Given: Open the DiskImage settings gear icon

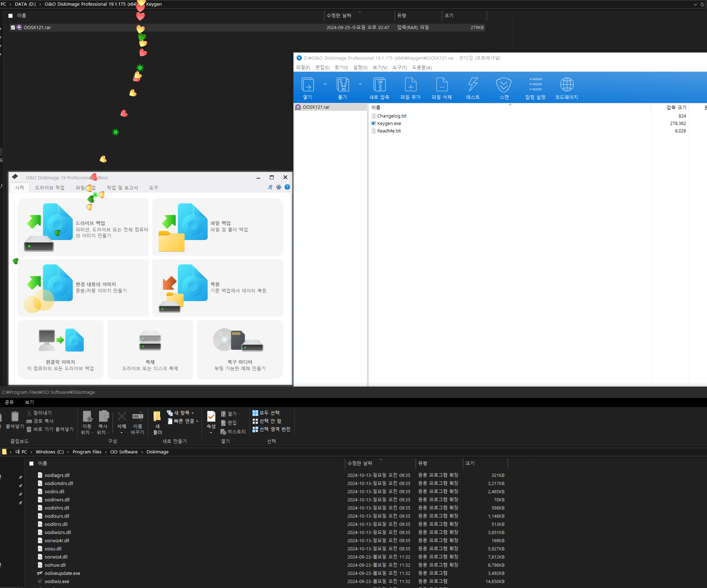Looking at the screenshot, I should 279,187.
